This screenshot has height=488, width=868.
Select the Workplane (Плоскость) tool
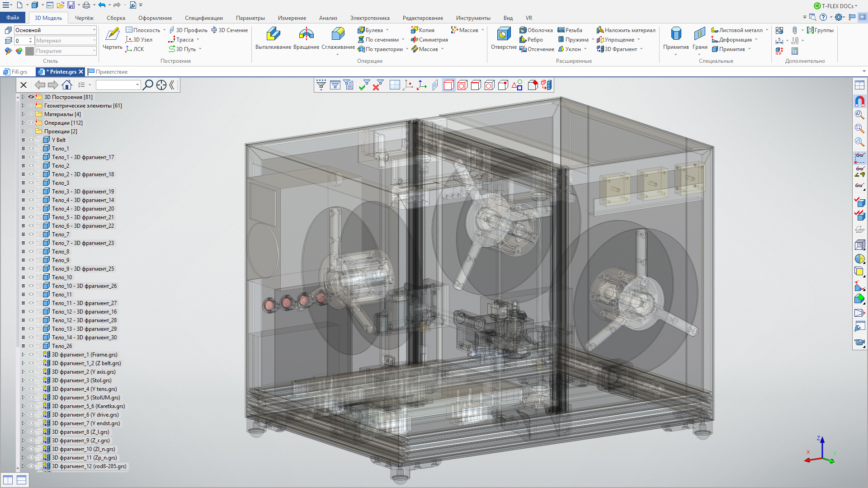pyautogui.click(x=143, y=30)
